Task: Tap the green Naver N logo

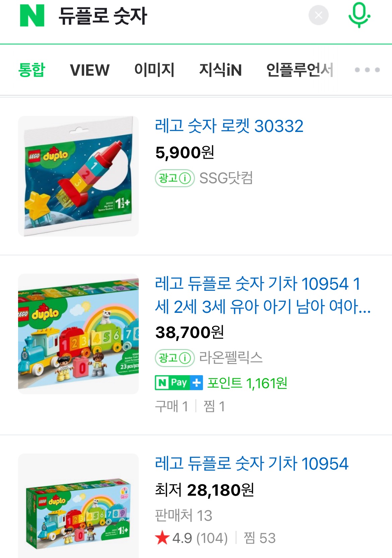Action: [x=32, y=15]
